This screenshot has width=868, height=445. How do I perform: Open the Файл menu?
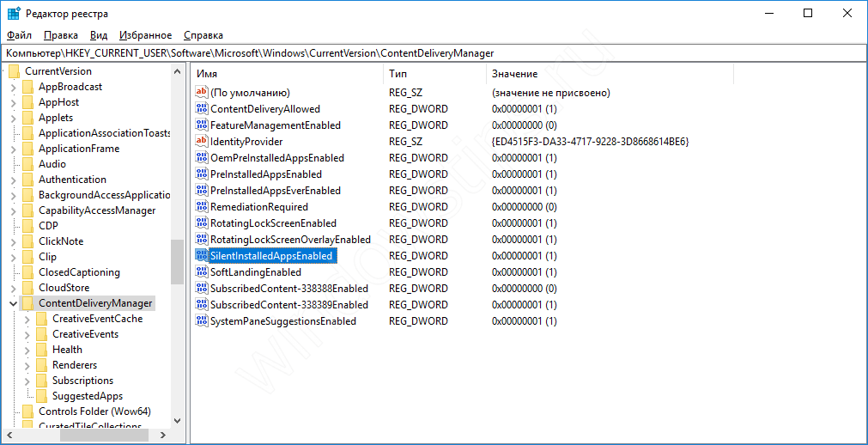19,35
